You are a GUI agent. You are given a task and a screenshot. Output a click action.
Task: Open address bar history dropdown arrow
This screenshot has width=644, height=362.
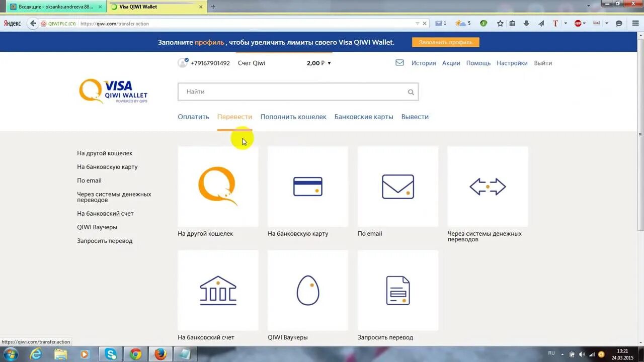[x=417, y=23]
